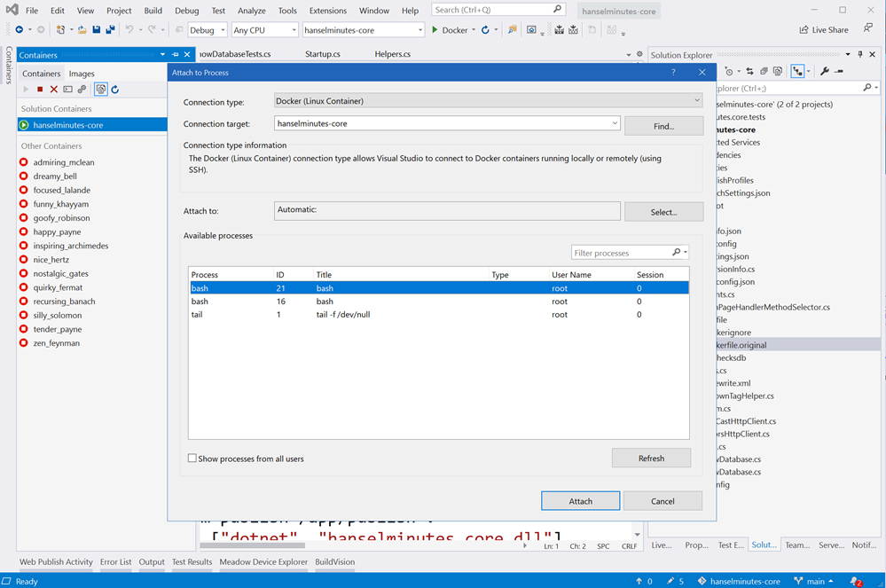This screenshot has width=886, height=588.
Task: Open the Extensions menu
Action: [x=328, y=10]
